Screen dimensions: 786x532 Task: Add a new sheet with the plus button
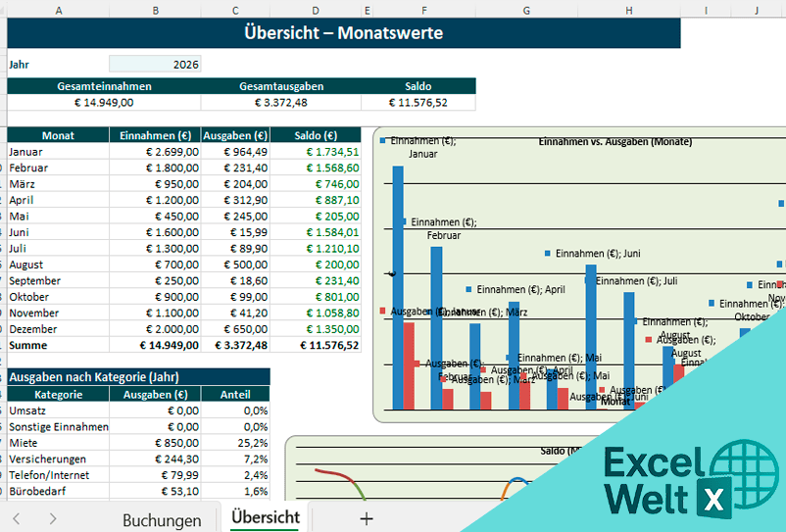(367, 519)
